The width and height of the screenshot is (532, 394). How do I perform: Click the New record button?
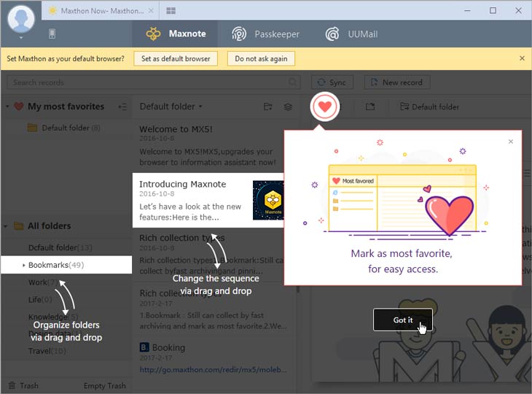(397, 82)
